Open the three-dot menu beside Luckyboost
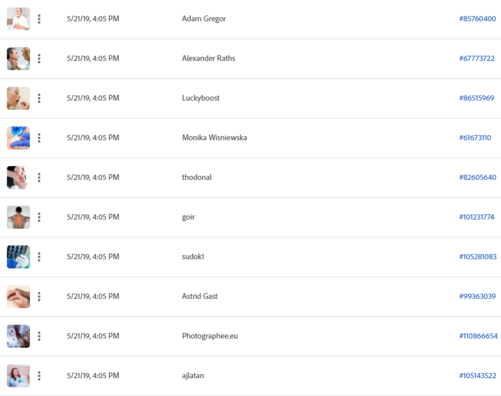 point(39,98)
